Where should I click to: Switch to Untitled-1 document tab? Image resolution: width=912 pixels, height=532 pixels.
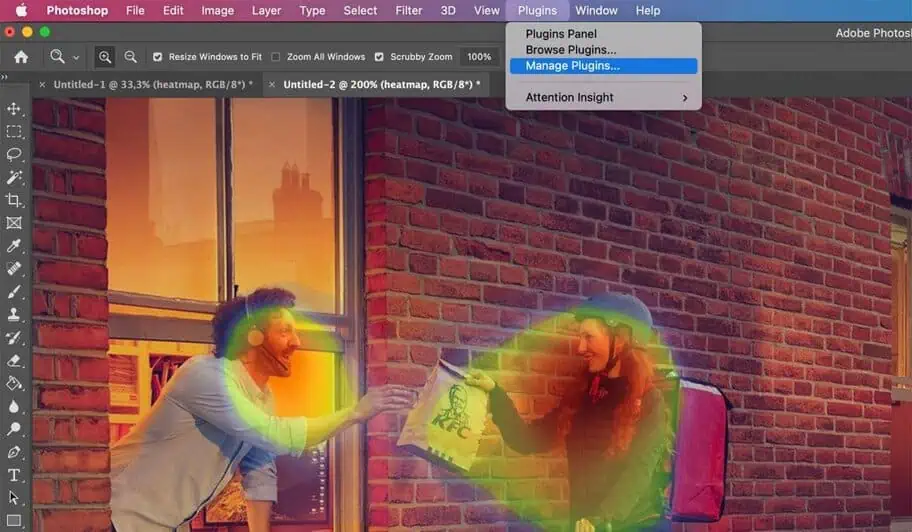(153, 84)
